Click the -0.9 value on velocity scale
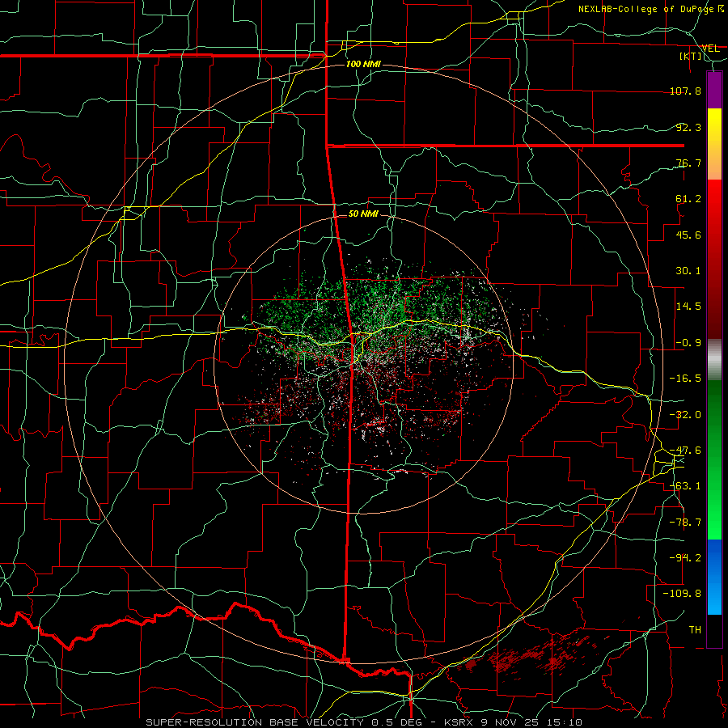The width and height of the screenshot is (728, 728). click(x=688, y=343)
